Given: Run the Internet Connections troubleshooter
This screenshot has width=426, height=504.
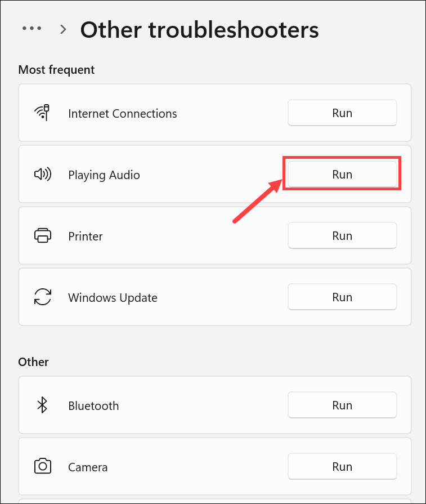Looking at the screenshot, I should click(x=342, y=113).
